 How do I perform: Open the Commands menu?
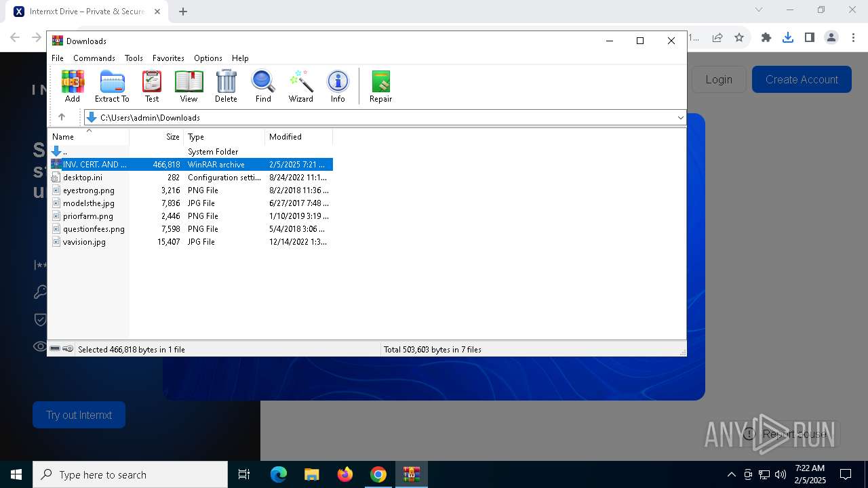pyautogui.click(x=94, y=58)
